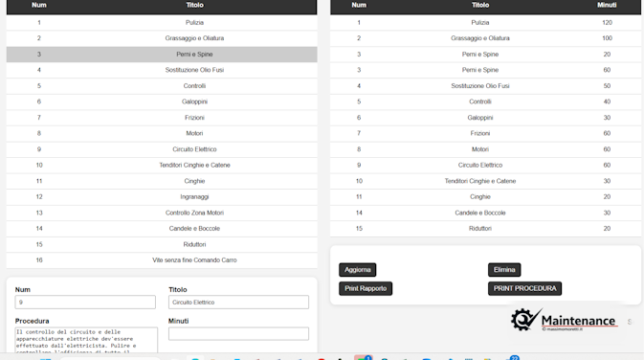Click the 30 minutes cell for Tenditori Cinghie e Catene
644x360 pixels.
point(607,181)
